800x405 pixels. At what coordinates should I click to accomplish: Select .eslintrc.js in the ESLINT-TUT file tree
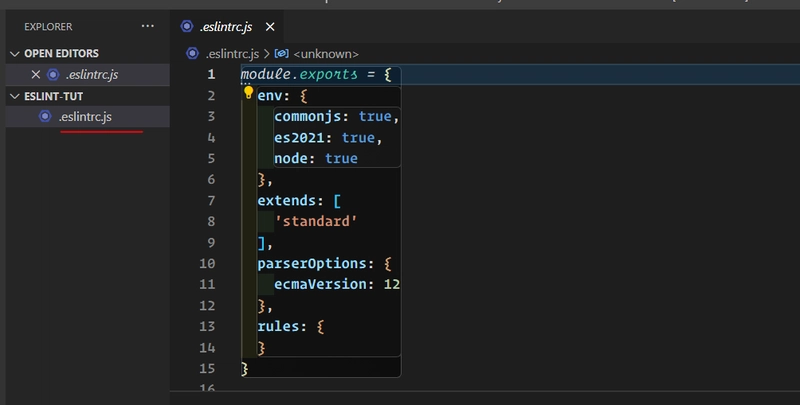[x=85, y=117]
